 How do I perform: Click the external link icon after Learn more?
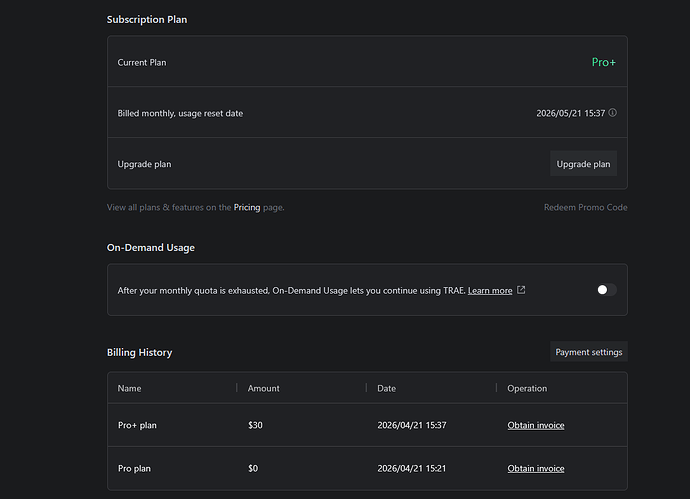(x=521, y=290)
